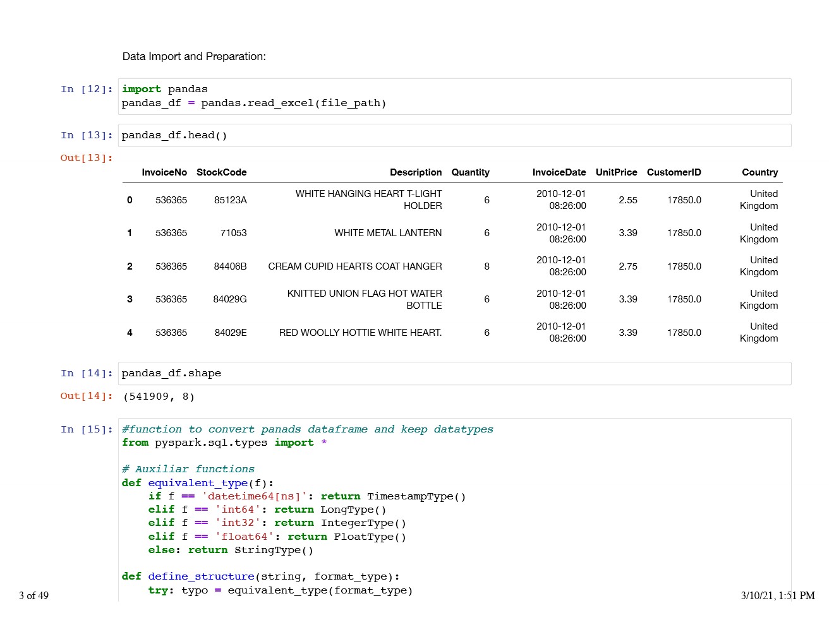
Task: Select the Out[14] output prompt
Action: tap(87, 397)
